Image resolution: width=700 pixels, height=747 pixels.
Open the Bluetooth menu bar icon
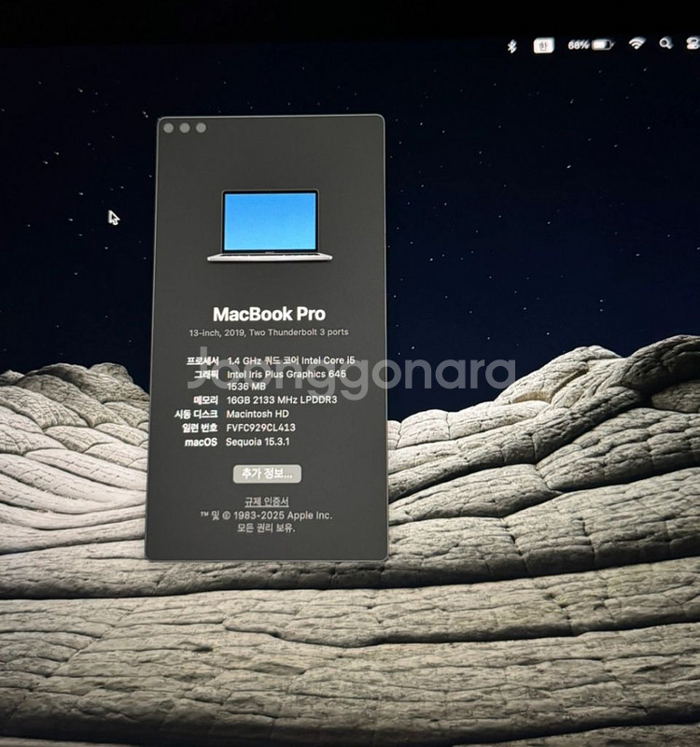pos(511,46)
